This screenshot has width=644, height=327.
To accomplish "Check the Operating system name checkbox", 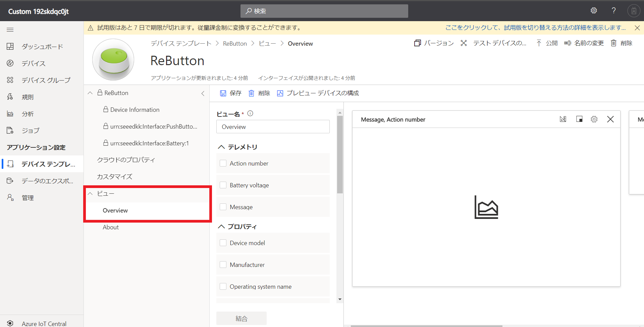I will click(x=223, y=287).
